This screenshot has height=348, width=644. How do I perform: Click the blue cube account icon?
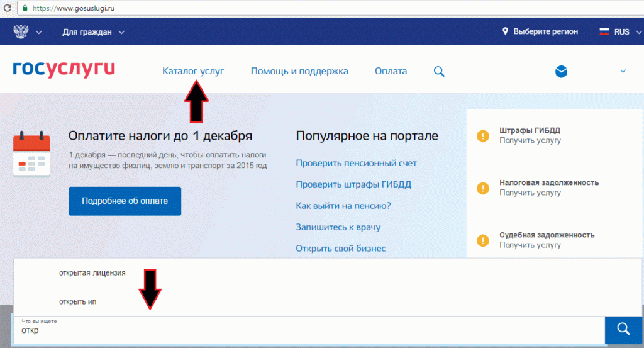(561, 72)
